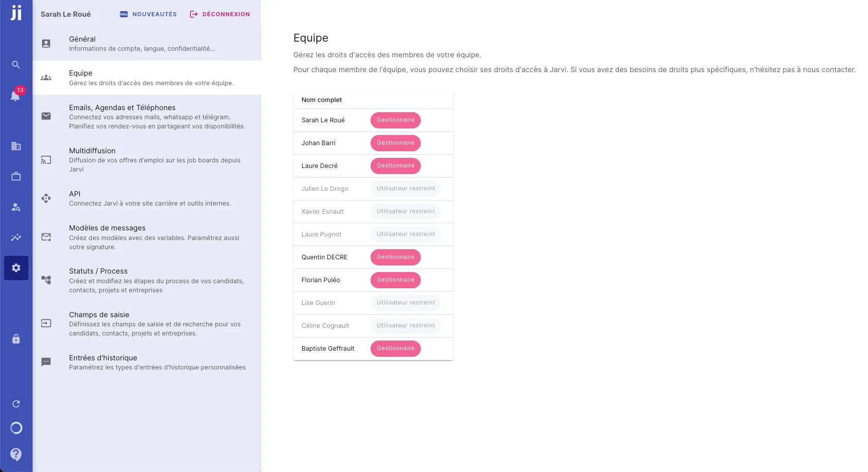
Task: Open the projects section (briefcase icon)
Action: pyautogui.click(x=16, y=176)
